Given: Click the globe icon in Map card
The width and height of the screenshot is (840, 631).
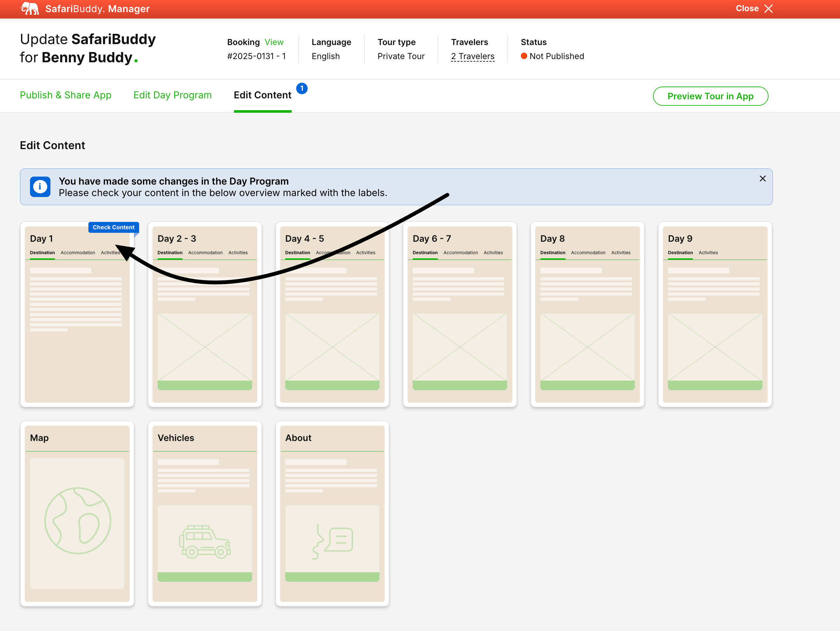Looking at the screenshot, I should [78, 520].
